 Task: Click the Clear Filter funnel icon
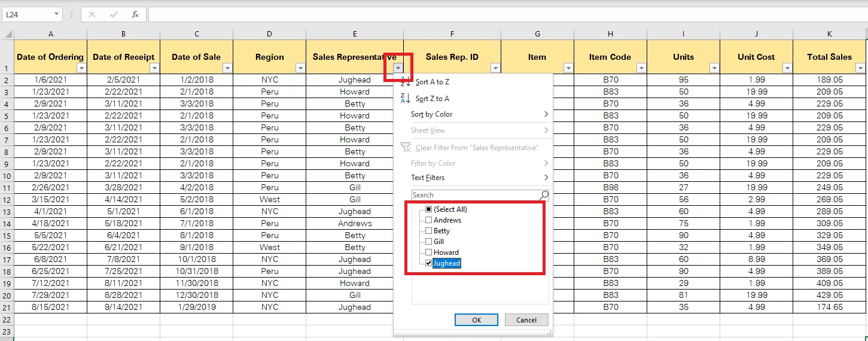[x=405, y=148]
